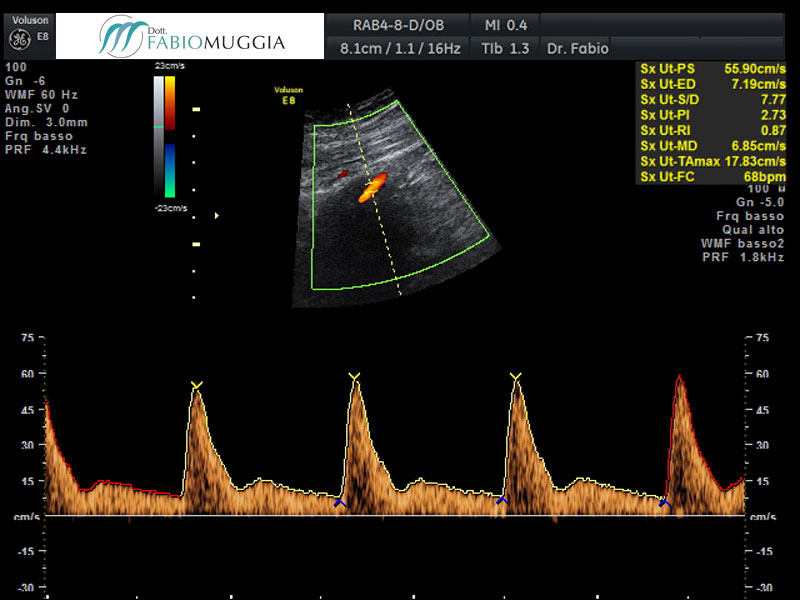Click the small Voluson E8 watermark near scan
Viewport: 800px width, 600px height.
pyautogui.click(x=288, y=94)
